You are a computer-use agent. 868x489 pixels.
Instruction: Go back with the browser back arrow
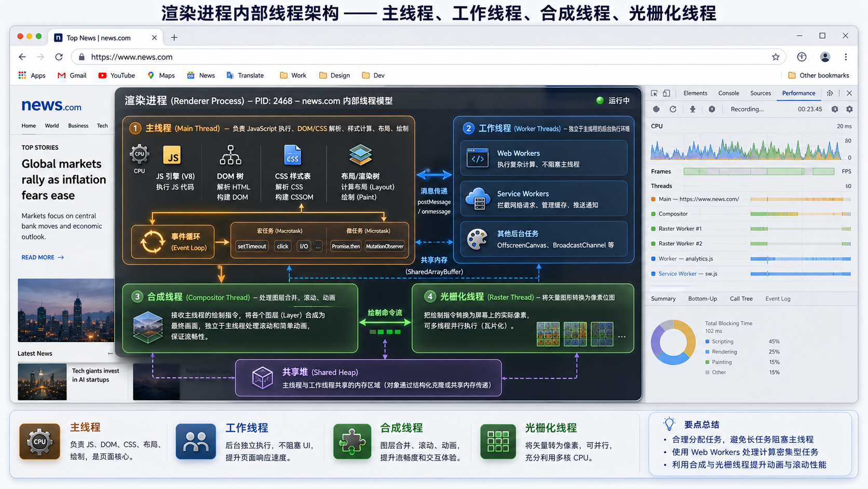[x=22, y=57]
